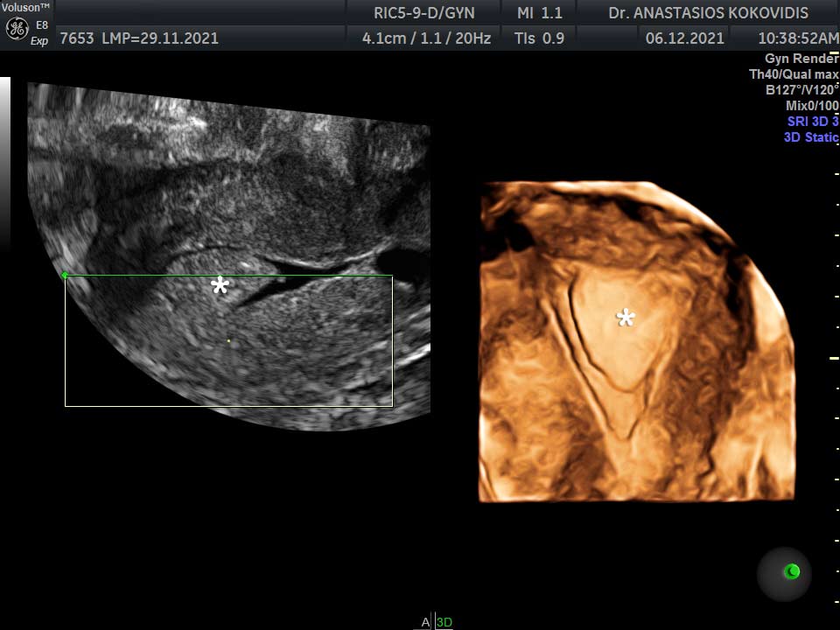This screenshot has width=840, height=630.
Task: Click the yellow focus marker on depth scale
Action: click(834, 358)
